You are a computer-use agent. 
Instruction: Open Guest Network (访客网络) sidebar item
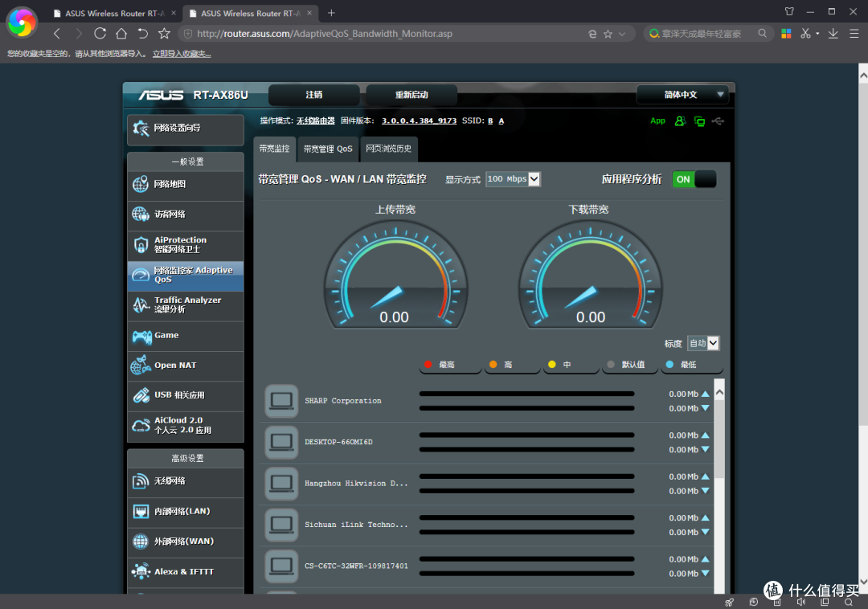point(186,214)
